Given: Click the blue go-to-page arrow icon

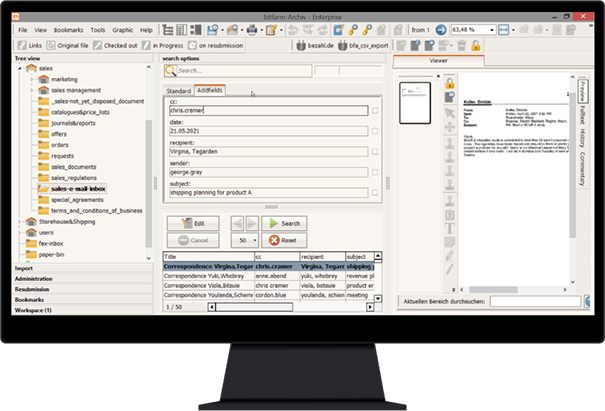Looking at the screenshot, I should pos(441,30).
